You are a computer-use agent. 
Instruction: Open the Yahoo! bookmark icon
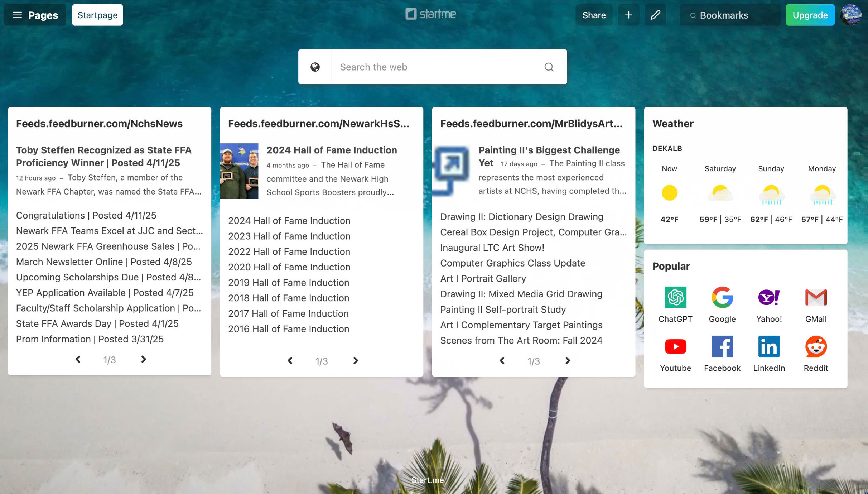pyautogui.click(x=769, y=297)
